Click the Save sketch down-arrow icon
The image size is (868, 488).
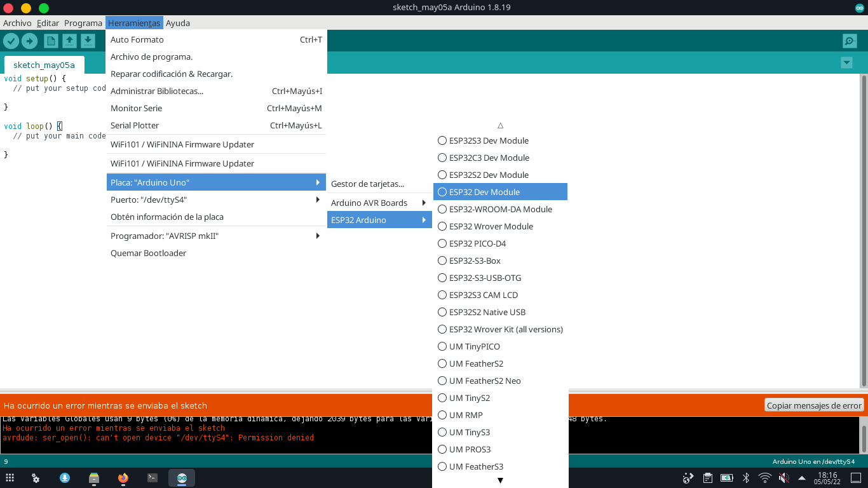click(88, 41)
